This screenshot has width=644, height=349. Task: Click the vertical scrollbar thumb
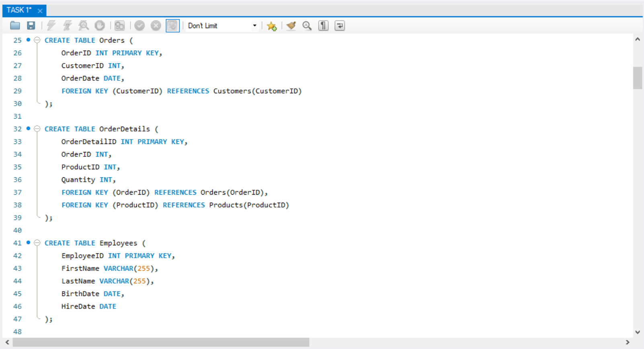pos(638,78)
